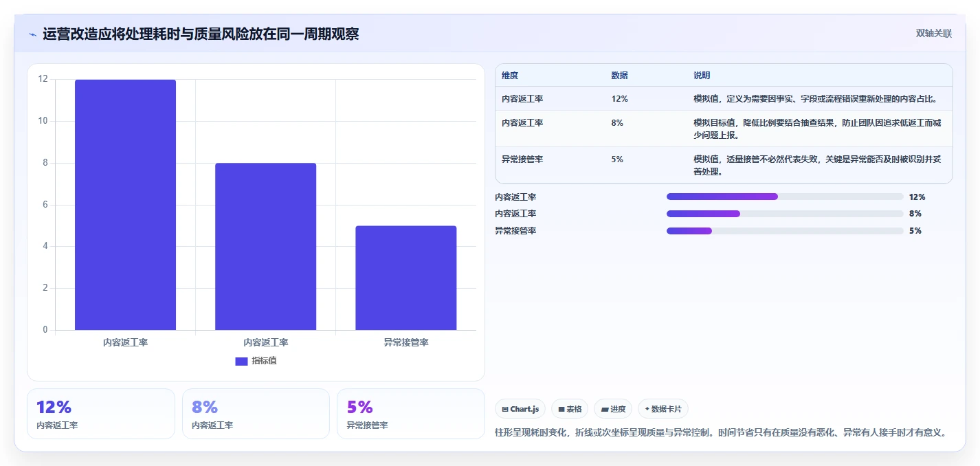
Task: Click the 异常接管率 label beside the progress bars
Action: [515, 231]
